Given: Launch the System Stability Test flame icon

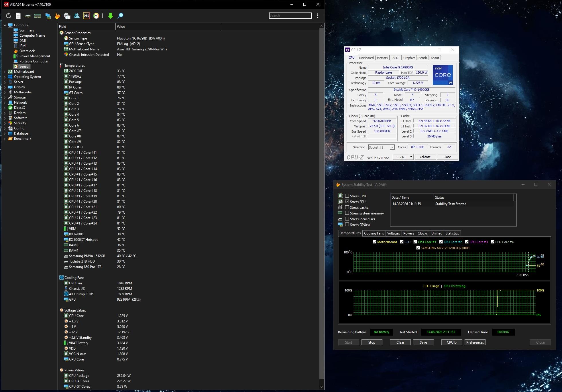Looking at the screenshot, I should 57,16.
